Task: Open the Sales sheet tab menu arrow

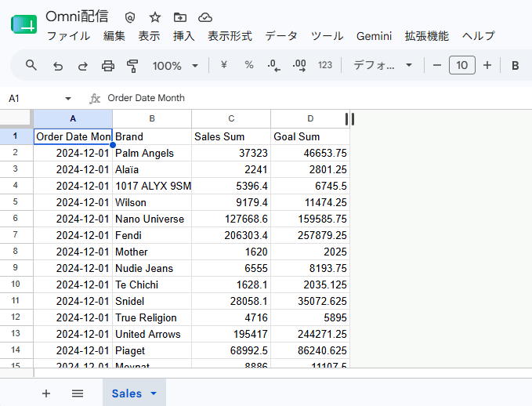Action: (154, 393)
